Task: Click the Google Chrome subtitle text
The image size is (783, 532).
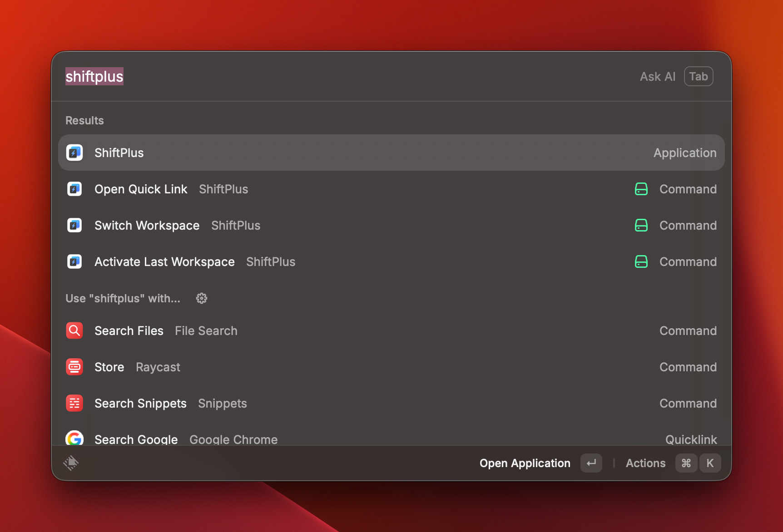Action: pos(233,439)
